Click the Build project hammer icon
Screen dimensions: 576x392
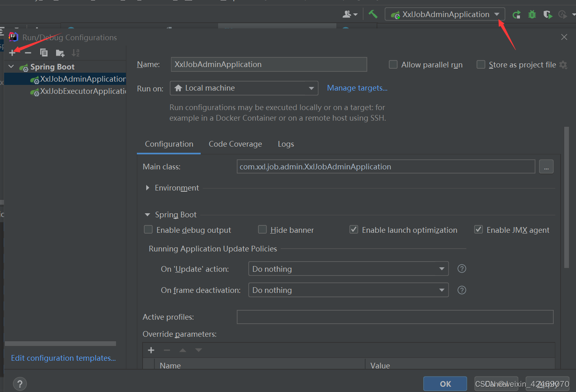pyautogui.click(x=373, y=14)
